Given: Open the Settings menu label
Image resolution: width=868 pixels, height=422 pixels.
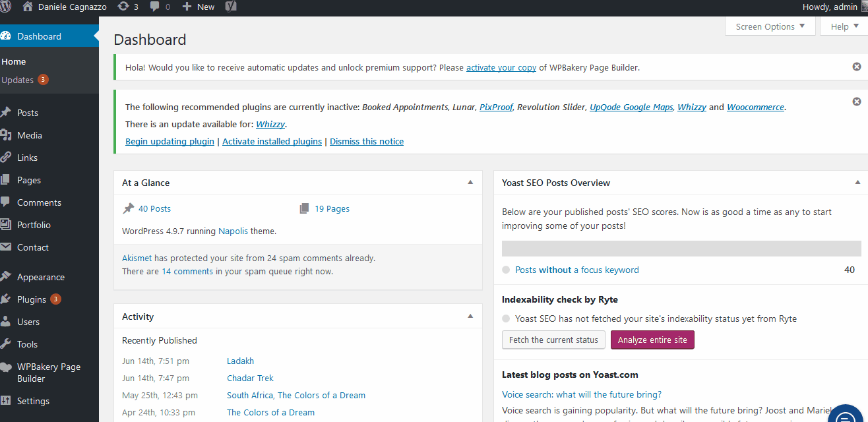Looking at the screenshot, I should coord(33,401).
